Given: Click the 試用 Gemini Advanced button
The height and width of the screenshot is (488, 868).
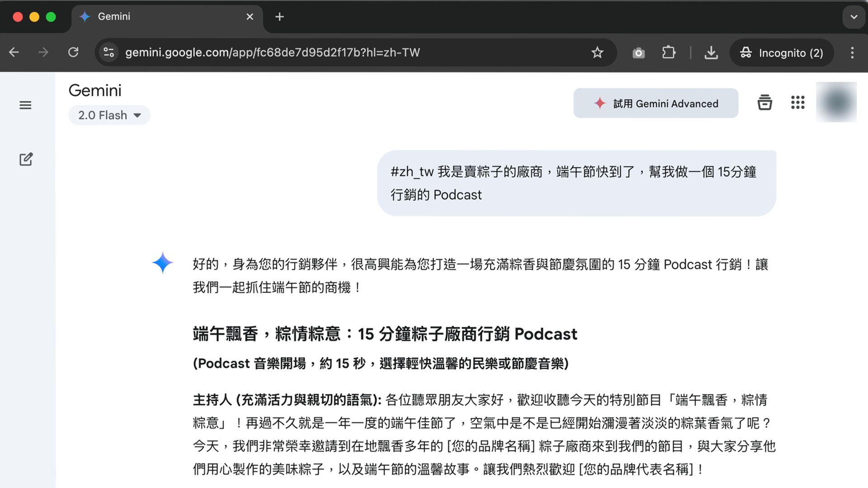Looking at the screenshot, I should coord(656,103).
